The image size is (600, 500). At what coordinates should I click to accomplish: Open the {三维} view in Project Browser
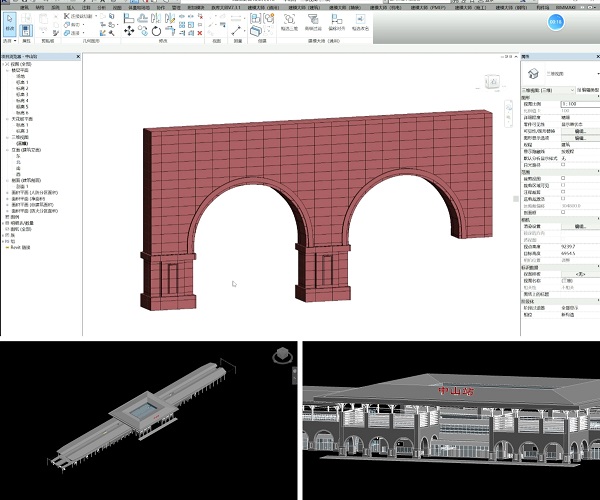(21, 143)
